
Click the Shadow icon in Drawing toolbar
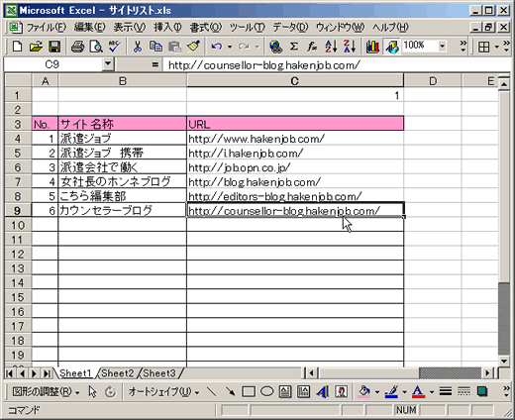pyautogui.click(x=482, y=392)
